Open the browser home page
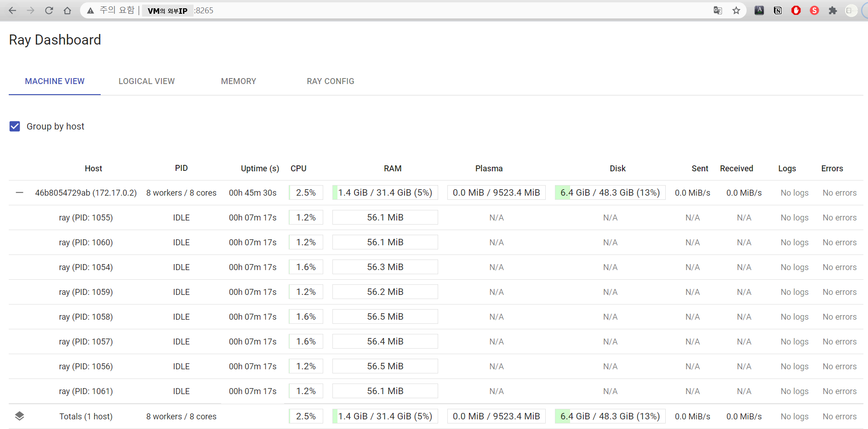 tap(67, 11)
